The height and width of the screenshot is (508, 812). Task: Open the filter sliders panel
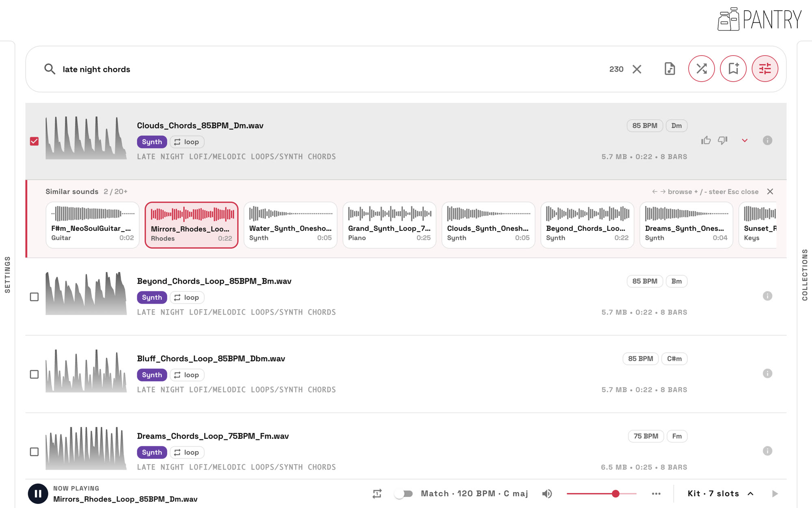click(764, 69)
